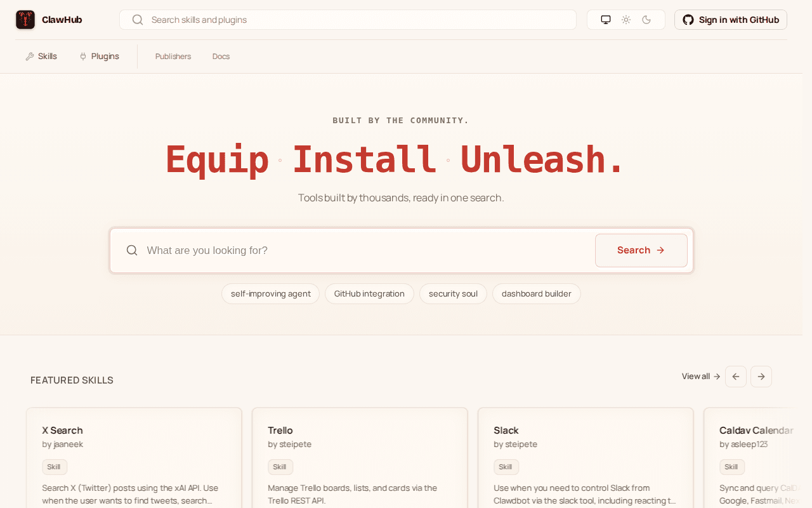The height and width of the screenshot is (508, 812).
Task: Open the Caldav Calendar skill card title
Action: pyautogui.click(x=756, y=431)
